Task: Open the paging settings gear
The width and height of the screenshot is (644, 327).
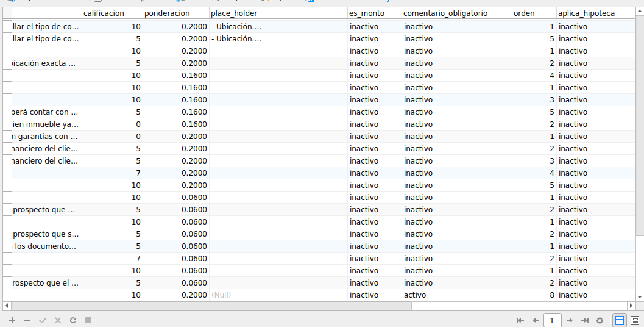Action: (600, 320)
